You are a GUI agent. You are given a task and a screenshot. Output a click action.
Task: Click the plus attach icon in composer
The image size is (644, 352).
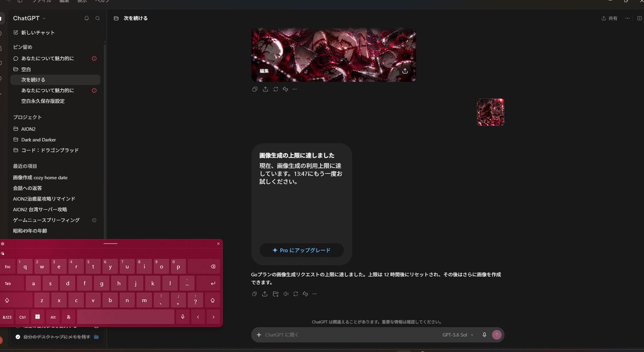259,335
